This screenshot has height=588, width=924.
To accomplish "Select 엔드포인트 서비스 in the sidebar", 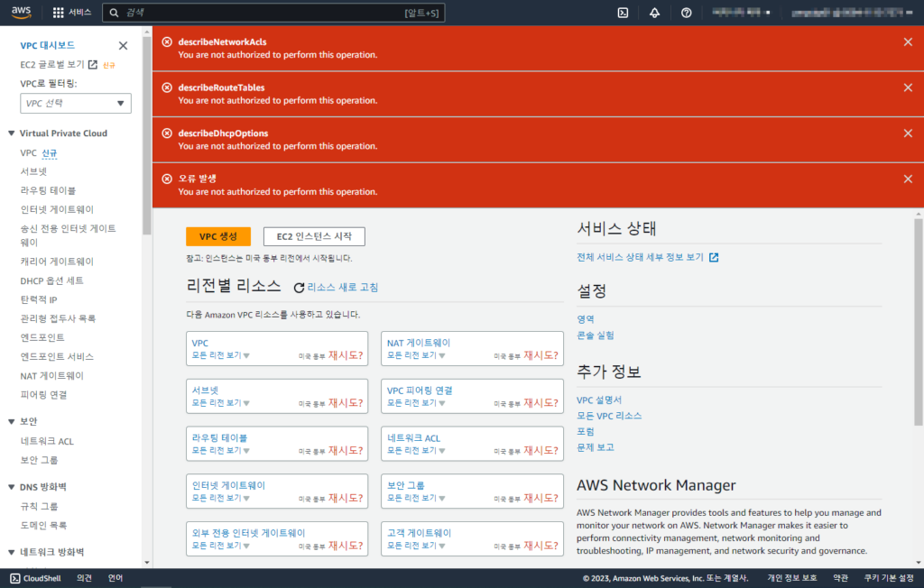I will (57, 356).
